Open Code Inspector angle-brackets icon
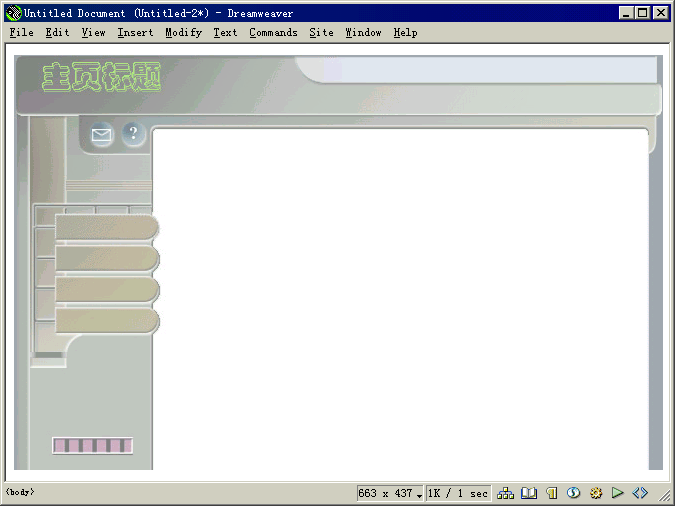This screenshot has height=506, width=675. (640, 493)
